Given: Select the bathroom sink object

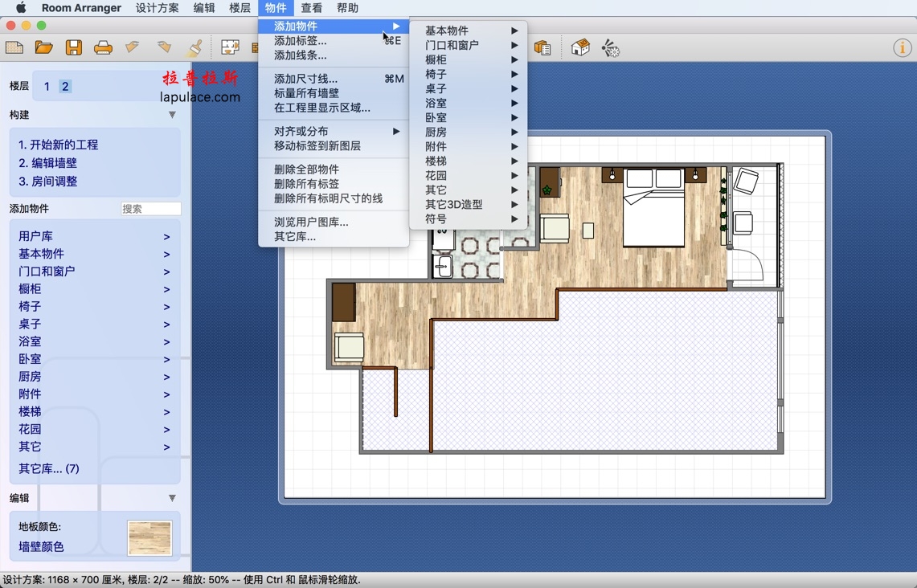Looking at the screenshot, I should pyautogui.click(x=443, y=266).
